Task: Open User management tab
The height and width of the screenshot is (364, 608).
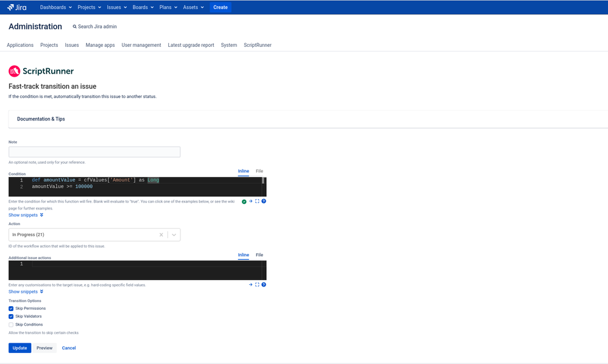Action: point(141,45)
